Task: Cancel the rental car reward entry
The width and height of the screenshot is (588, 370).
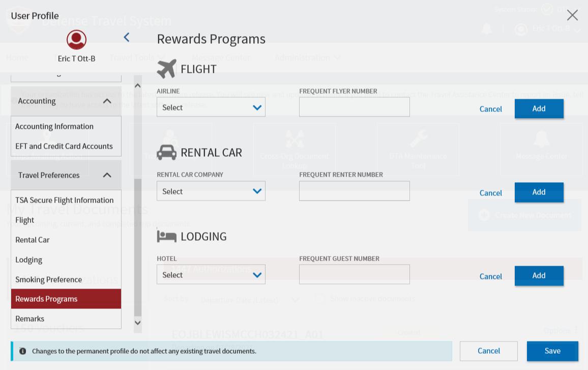Action: click(x=490, y=193)
